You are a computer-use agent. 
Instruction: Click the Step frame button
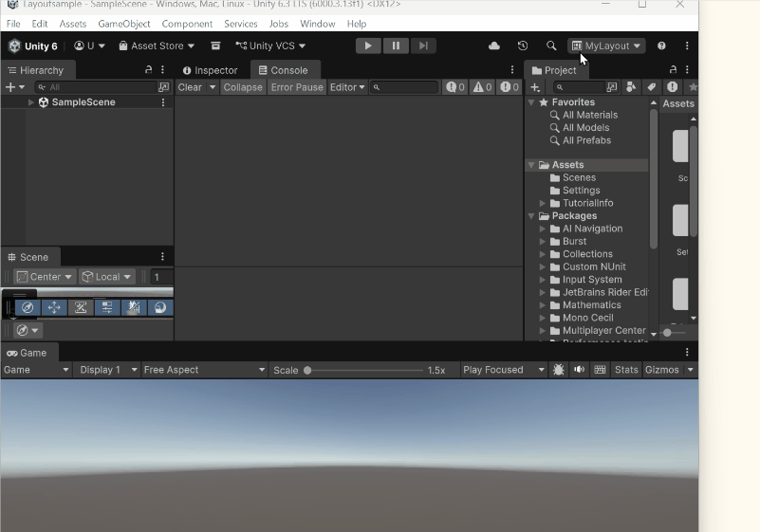[423, 46]
